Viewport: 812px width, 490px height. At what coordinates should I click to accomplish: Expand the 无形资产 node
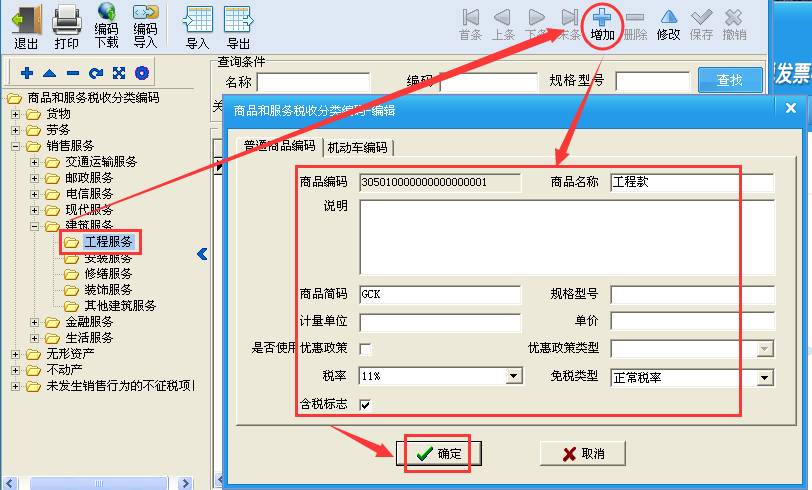pyautogui.click(x=16, y=354)
